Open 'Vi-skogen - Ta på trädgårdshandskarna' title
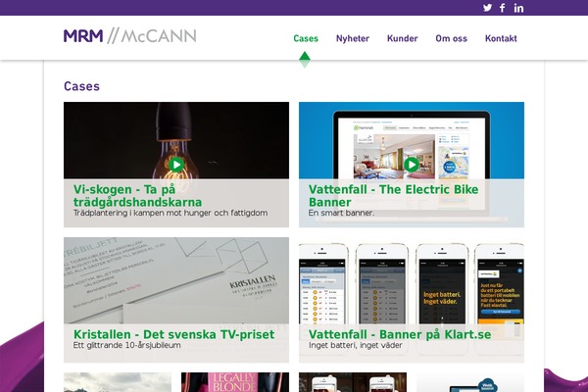 tap(137, 195)
